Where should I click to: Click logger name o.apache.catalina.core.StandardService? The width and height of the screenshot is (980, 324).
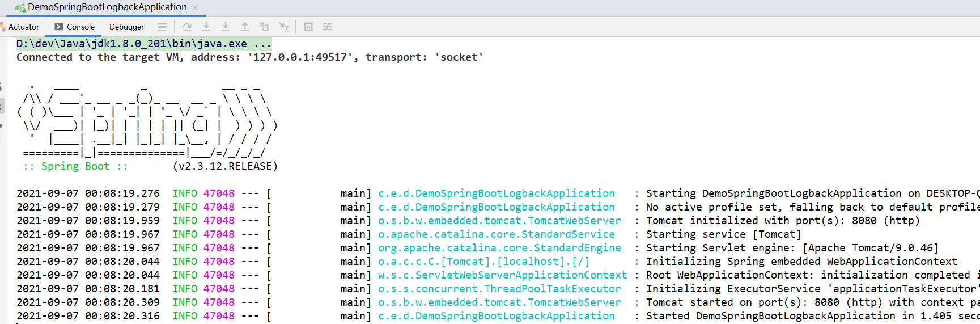(x=497, y=234)
